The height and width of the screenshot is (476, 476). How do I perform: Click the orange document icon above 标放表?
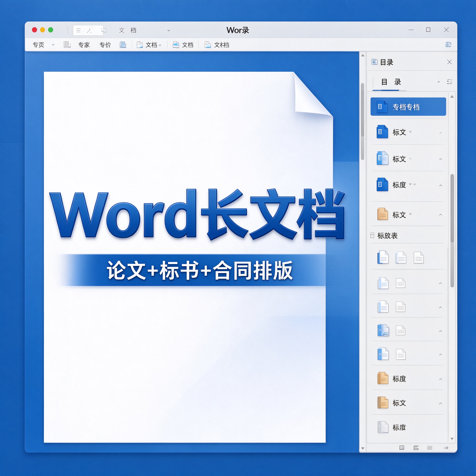coord(382,214)
